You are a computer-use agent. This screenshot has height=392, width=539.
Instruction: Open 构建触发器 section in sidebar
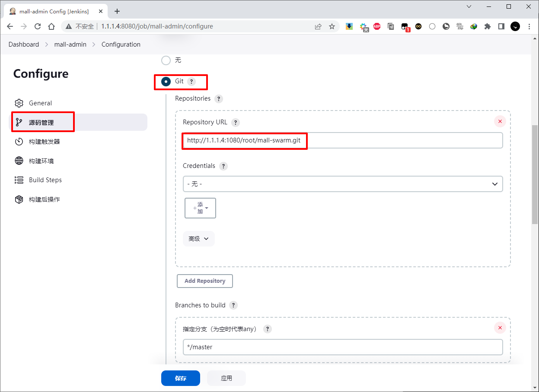[x=44, y=142]
